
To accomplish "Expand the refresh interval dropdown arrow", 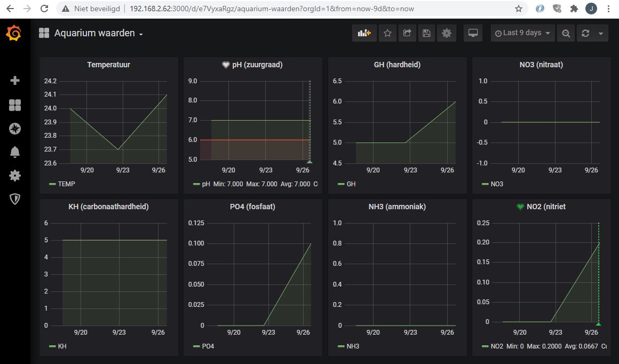I will 601,33.
